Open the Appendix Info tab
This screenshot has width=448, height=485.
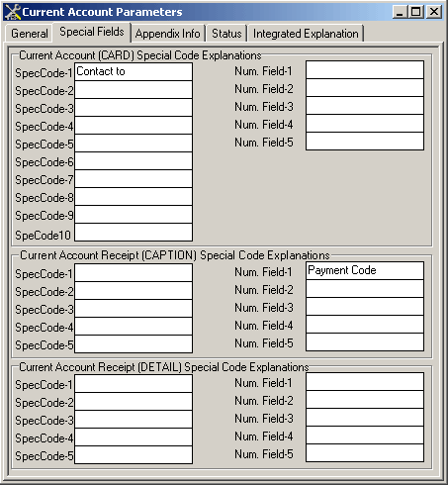click(167, 34)
